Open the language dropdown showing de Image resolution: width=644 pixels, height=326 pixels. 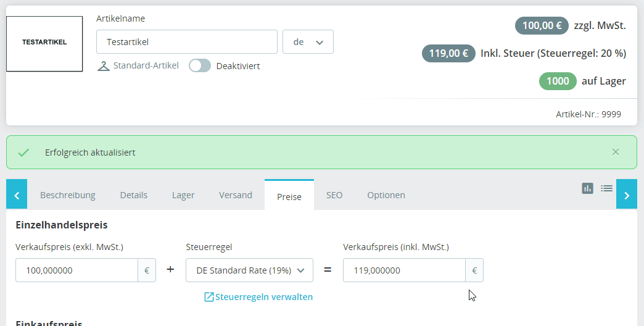308,42
